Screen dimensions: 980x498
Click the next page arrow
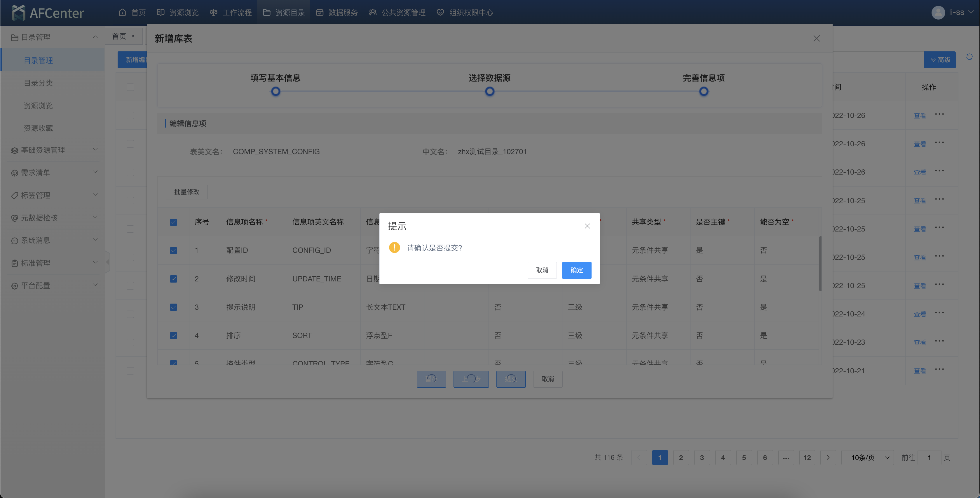pos(828,458)
